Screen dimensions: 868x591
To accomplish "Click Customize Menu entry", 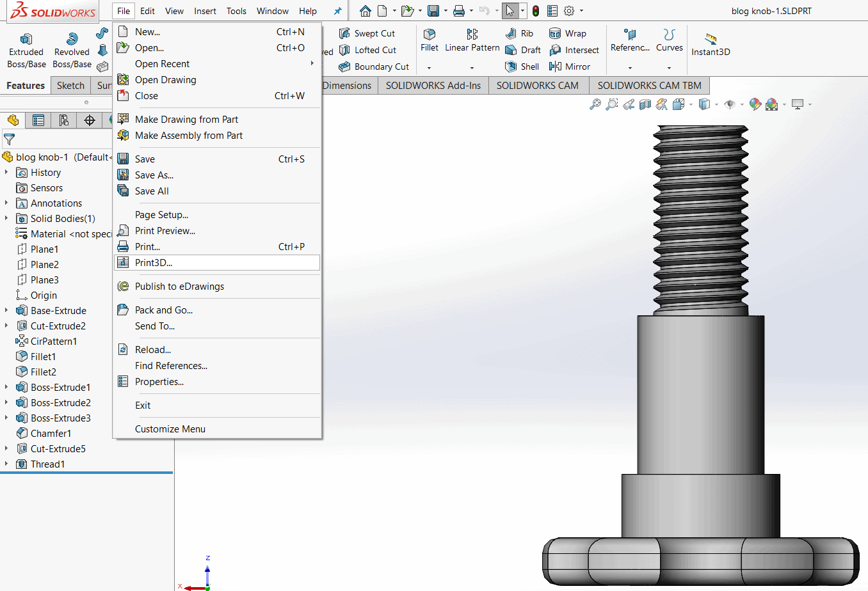I will [x=217, y=429].
